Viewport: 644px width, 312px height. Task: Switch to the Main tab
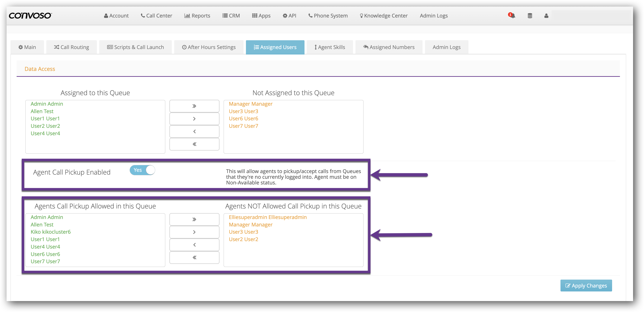click(27, 47)
